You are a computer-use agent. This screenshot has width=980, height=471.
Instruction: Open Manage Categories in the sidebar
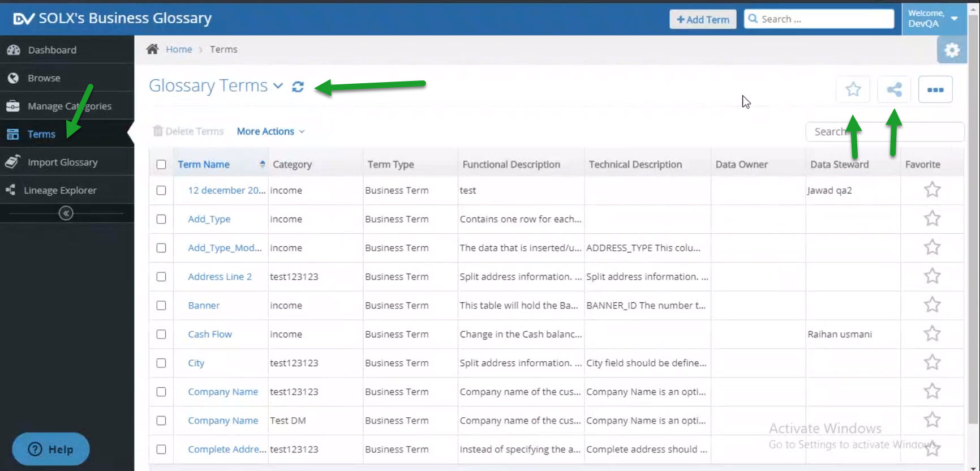(x=67, y=106)
